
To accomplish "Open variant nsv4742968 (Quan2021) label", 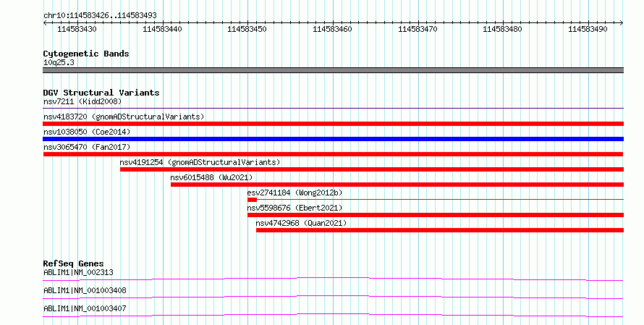I will pos(301,223).
